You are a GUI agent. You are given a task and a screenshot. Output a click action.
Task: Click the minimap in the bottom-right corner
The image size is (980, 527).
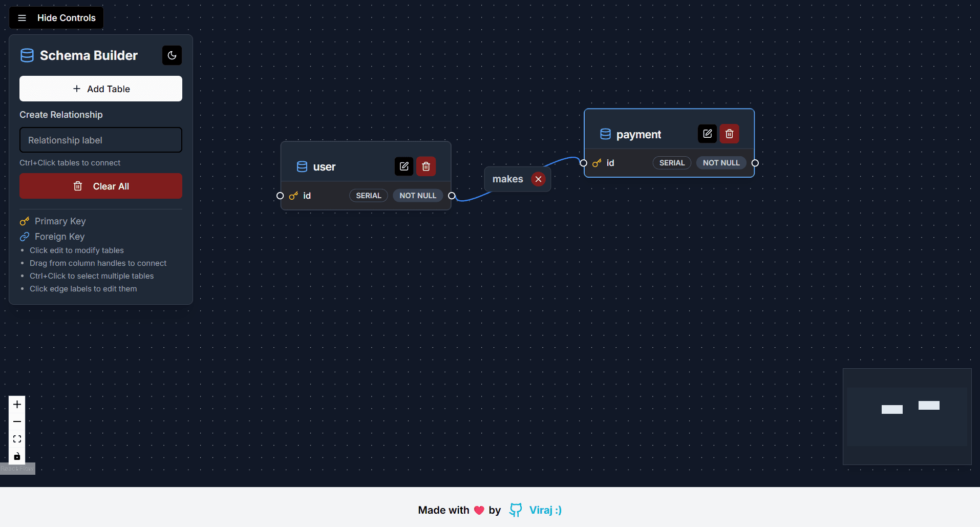click(907, 416)
